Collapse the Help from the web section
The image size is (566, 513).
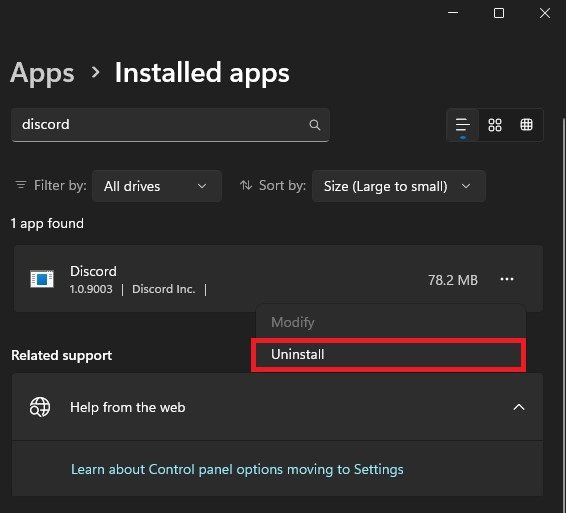point(519,407)
